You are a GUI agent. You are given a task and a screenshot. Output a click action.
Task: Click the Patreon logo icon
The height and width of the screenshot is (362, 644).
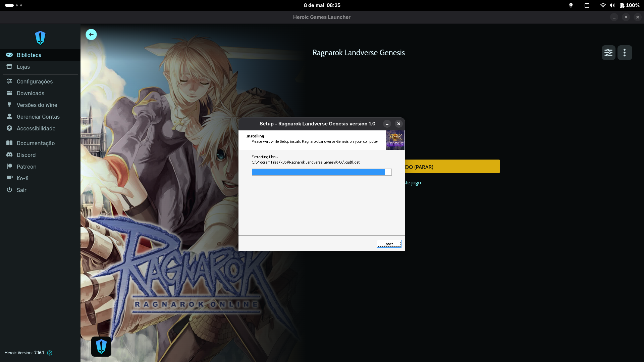pyautogui.click(x=9, y=166)
